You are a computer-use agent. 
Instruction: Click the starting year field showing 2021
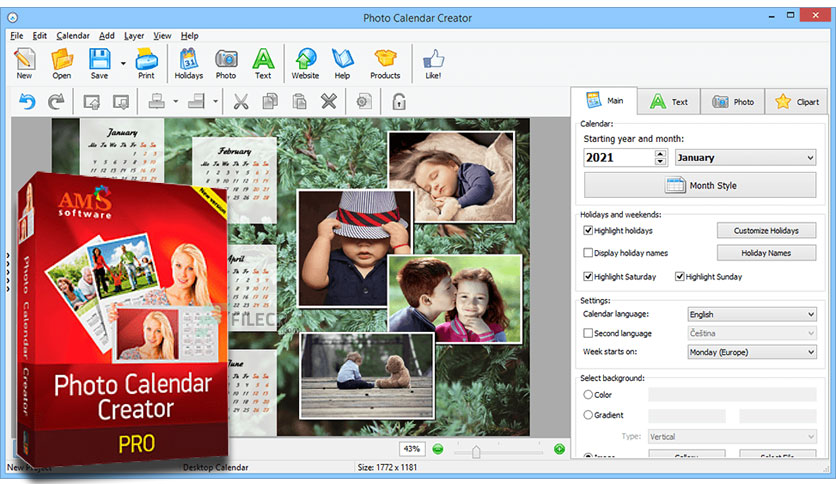tap(618, 157)
